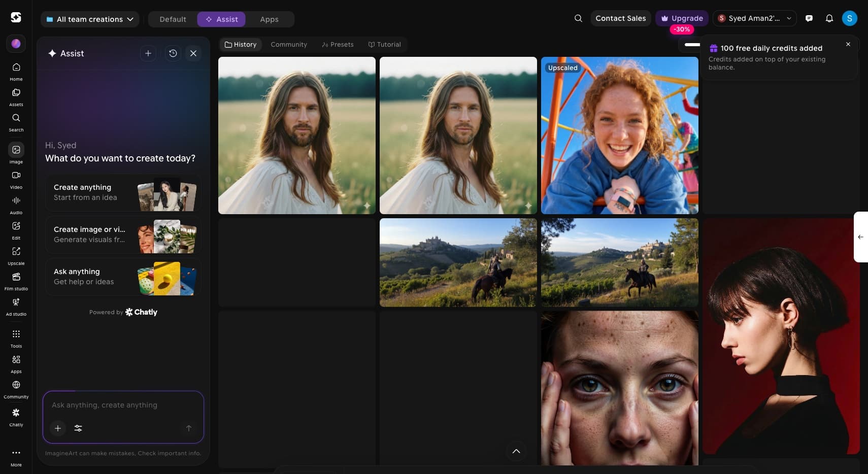Open the left horse rider landscape image
The height and width of the screenshot is (474, 868).
point(458,262)
